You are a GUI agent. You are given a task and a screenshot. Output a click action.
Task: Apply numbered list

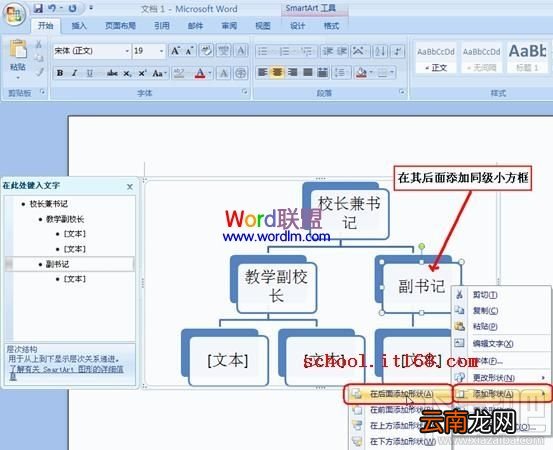pos(285,51)
